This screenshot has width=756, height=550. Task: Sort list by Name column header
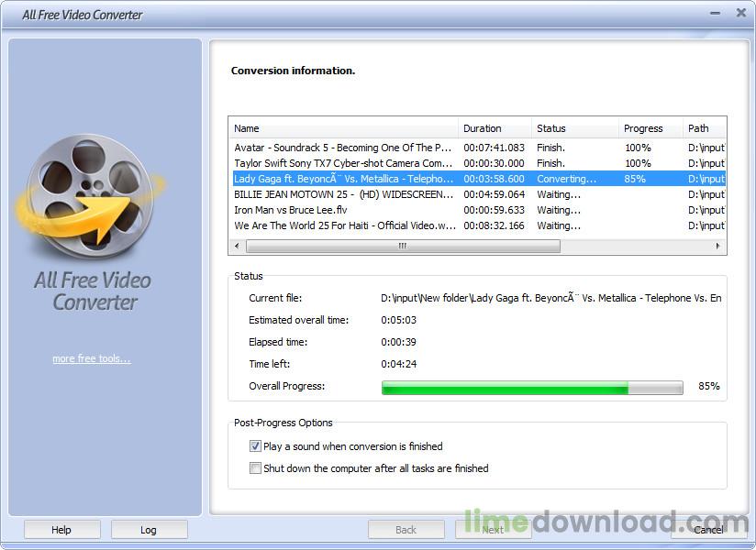[342, 128]
